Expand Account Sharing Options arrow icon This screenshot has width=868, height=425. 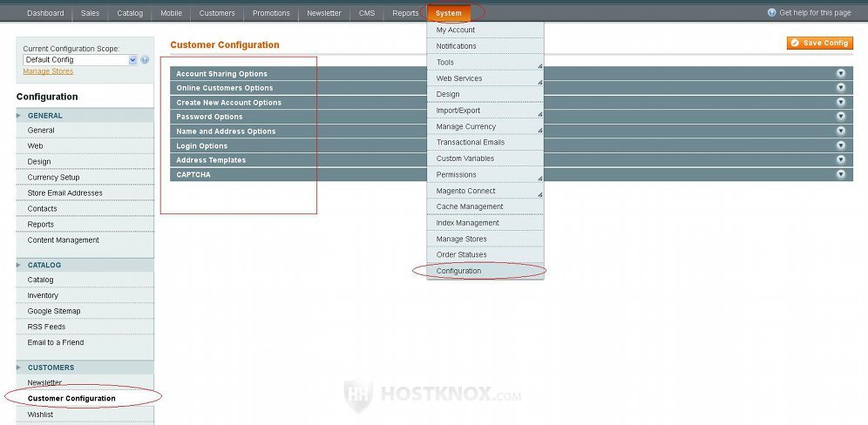coord(841,73)
